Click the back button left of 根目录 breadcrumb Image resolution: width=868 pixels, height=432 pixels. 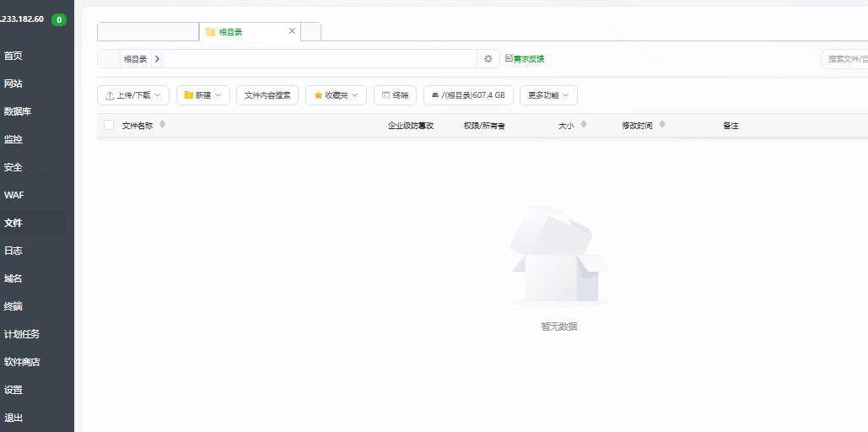coord(109,59)
